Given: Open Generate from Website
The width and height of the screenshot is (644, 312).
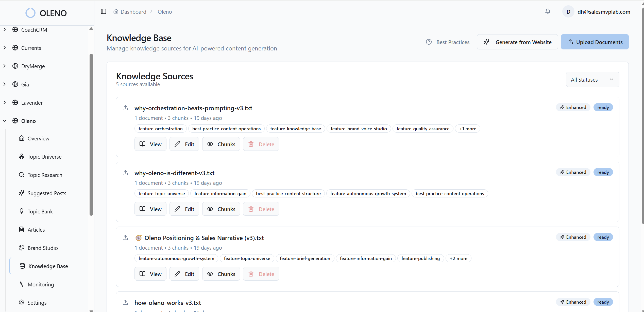Looking at the screenshot, I should 518,42.
